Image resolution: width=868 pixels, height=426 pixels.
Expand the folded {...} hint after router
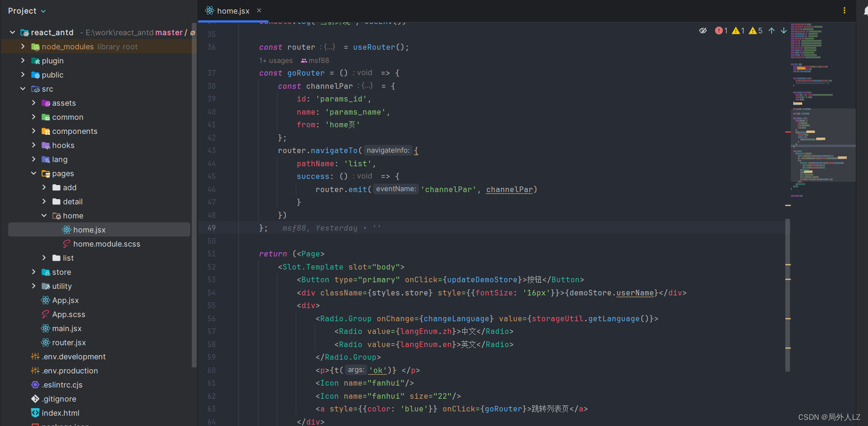(x=330, y=47)
